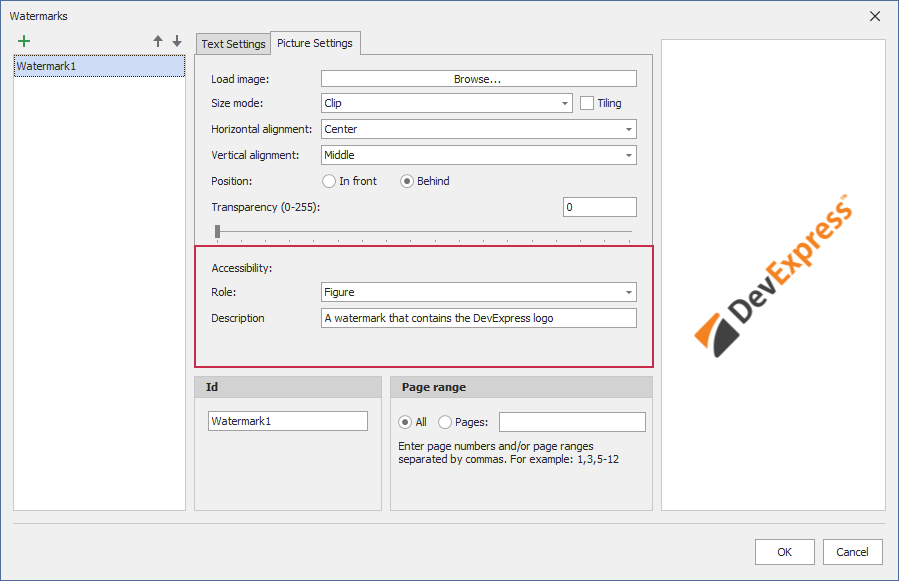Choose 'Pages' in the Page range section

pyautogui.click(x=444, y=421)
